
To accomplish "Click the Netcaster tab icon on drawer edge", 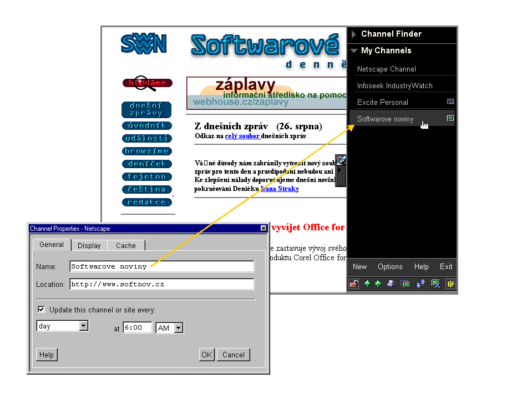I will 341,160.
